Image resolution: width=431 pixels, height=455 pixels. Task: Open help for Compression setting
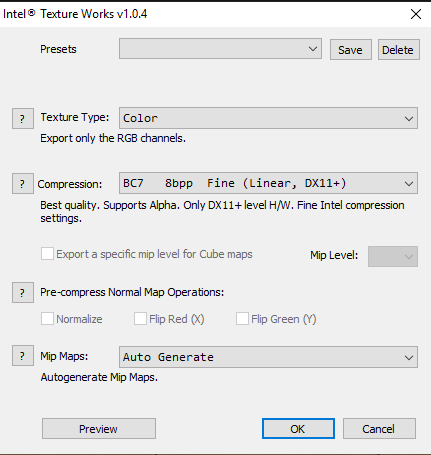[23, 183]
